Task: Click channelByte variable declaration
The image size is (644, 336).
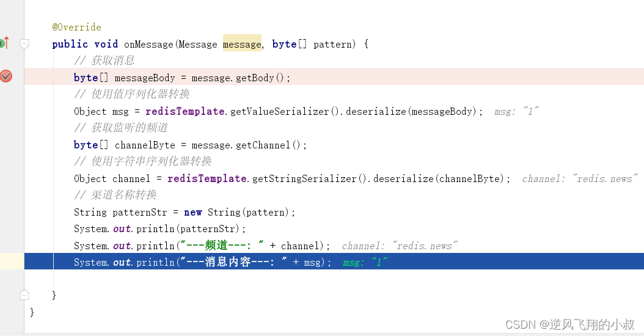Action: click(145, 145)
